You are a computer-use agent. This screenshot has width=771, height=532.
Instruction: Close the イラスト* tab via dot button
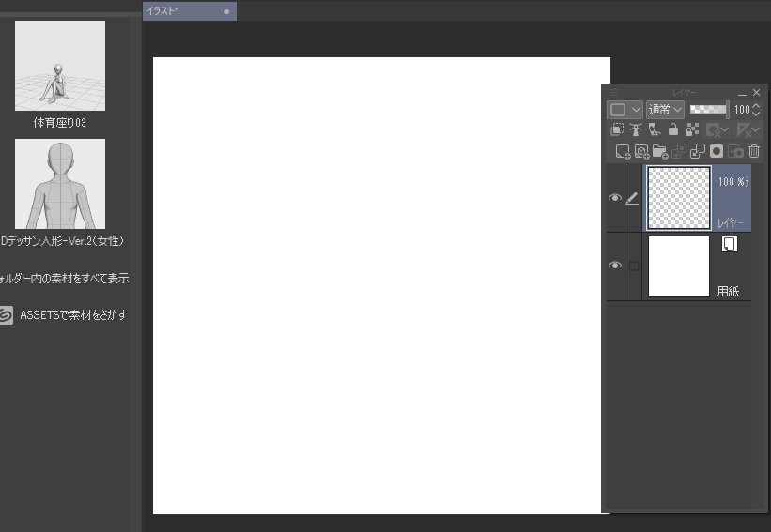point(226,11)
